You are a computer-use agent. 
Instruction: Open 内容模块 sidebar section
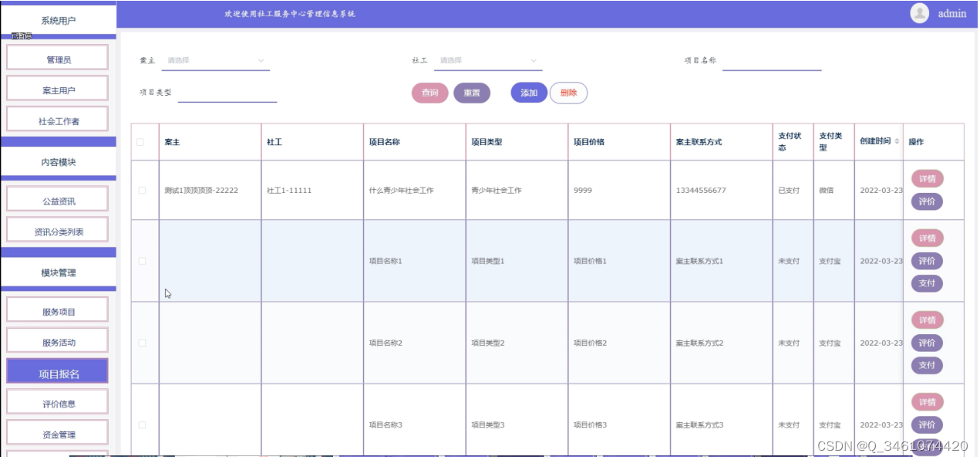(59, 162)
